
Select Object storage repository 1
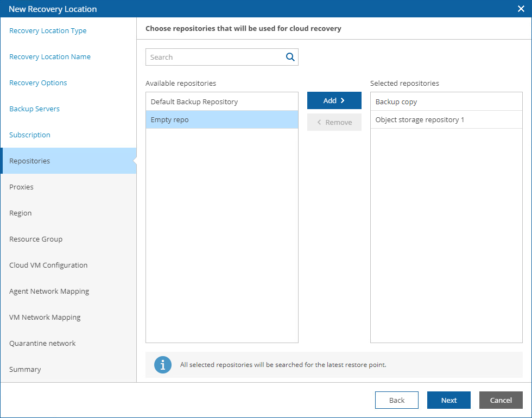pos(446,119)
